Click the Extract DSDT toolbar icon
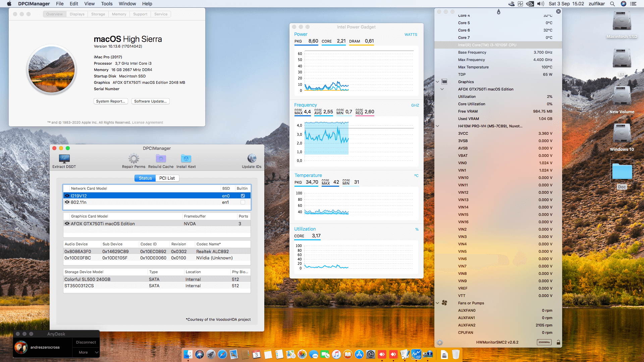The height and width of the screenshot is (362, 644). click(x=64, y=159)
